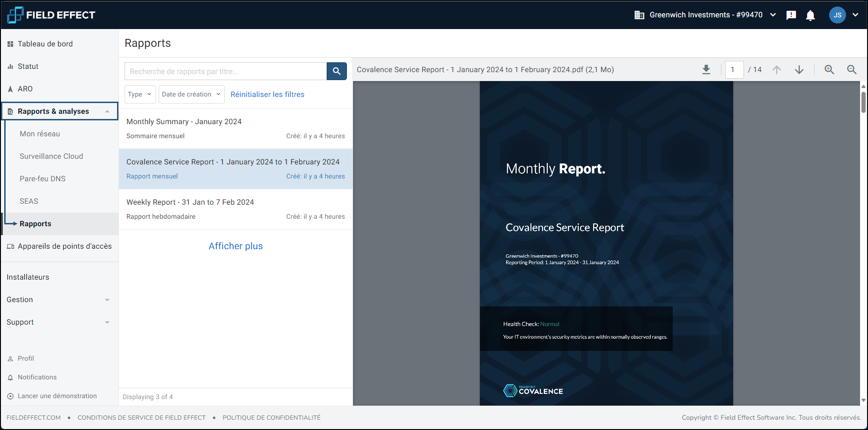Expand the user account chevron

pos(855,15)
